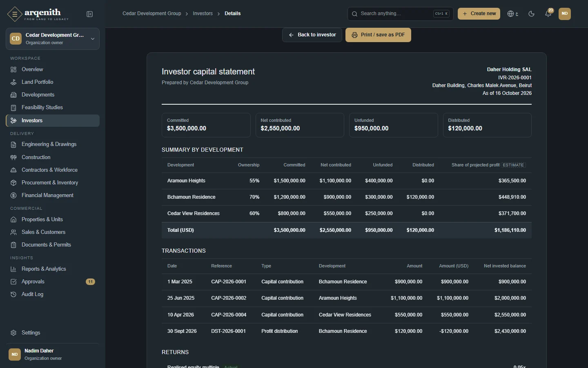Viewport: 588px width, 368px height.
Task: Click the Properties & Units home icon
Action: coord(13,220)
